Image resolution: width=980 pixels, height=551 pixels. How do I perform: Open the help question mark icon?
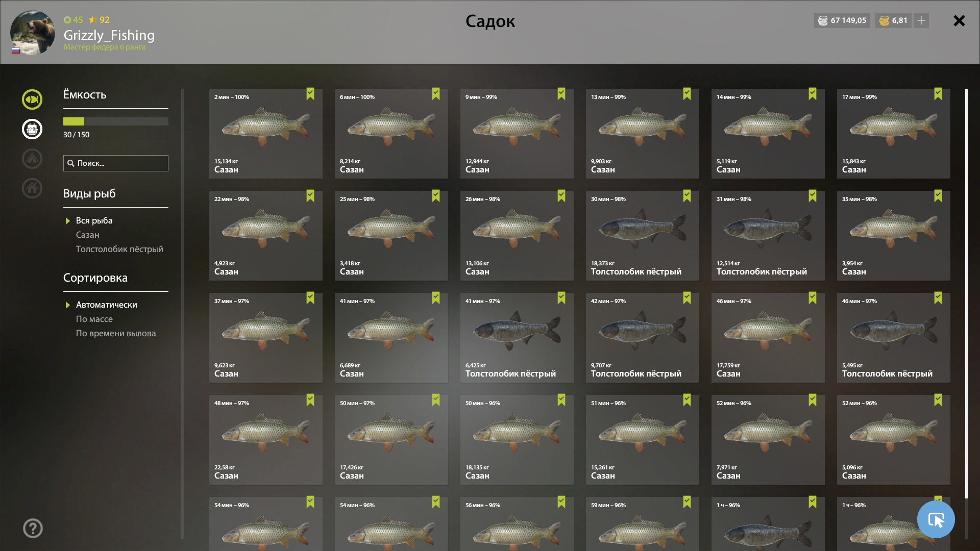(x=33, y=528)
